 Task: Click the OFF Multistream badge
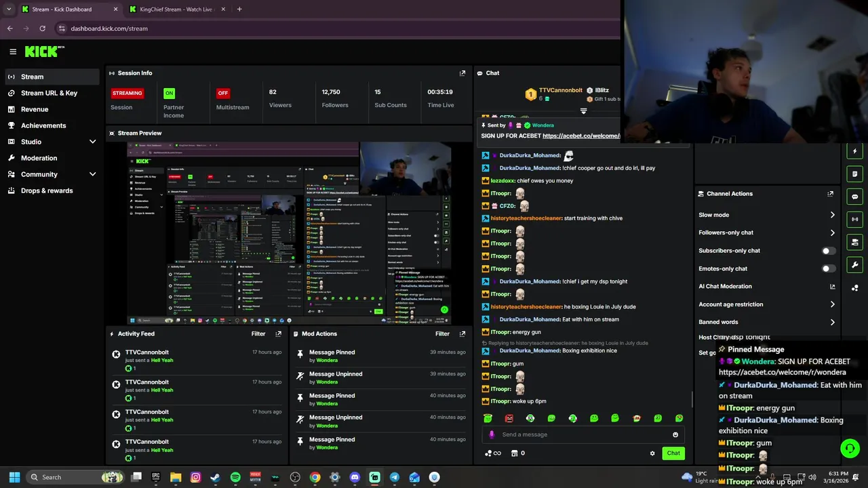coord(222,93)
